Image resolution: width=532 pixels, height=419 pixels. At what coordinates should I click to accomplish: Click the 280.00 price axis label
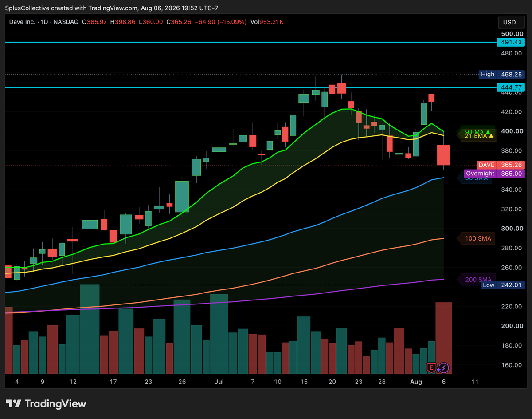coord(512,248)
